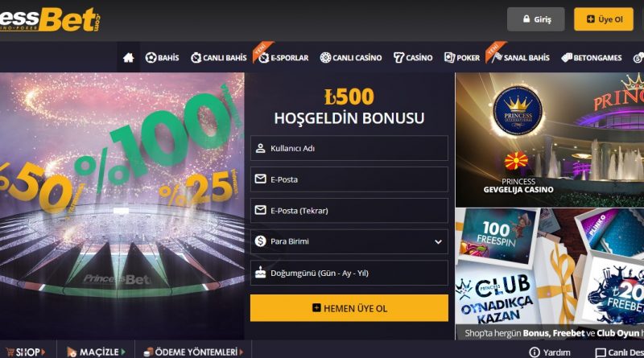Expand the Para Birimi currency dropdown
The width and height of the screenshot is (644, 358).
[x=349, y=241]
